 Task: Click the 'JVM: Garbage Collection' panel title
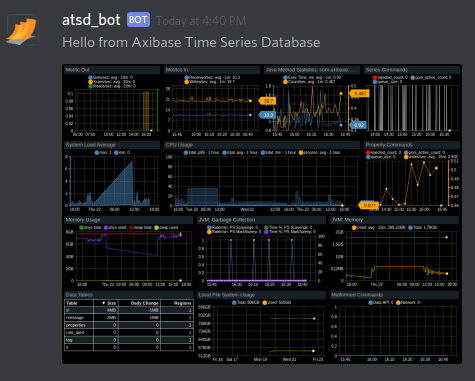[x=227, y=220]
